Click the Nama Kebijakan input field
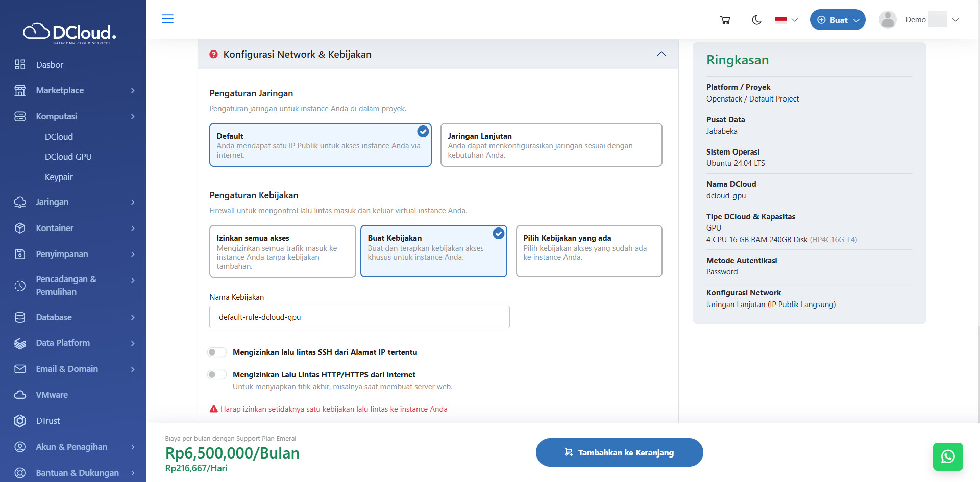Screen dimensions: 980x482 (x=359, y=317)
